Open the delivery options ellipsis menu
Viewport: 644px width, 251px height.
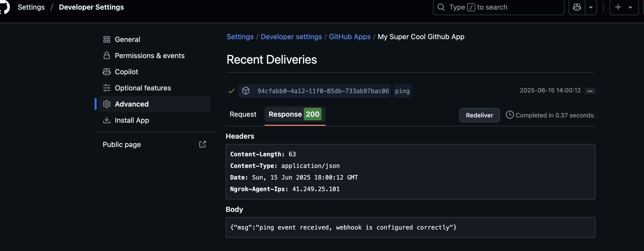point(590,91)
